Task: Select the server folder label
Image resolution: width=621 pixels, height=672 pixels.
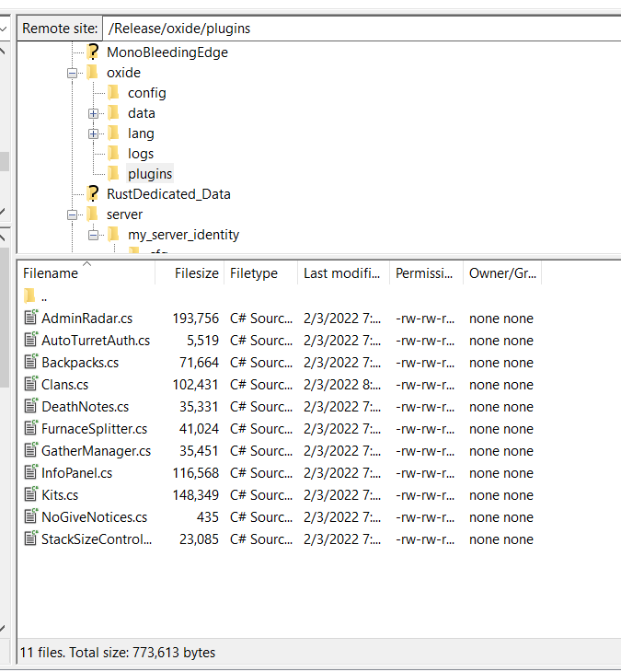Action: click(x=124, y=214)
